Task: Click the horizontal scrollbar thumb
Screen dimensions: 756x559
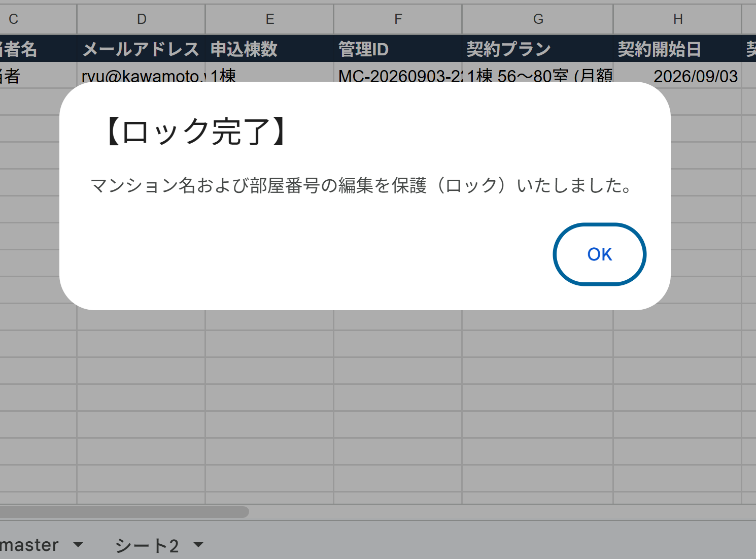Action: tap(124, 512)
